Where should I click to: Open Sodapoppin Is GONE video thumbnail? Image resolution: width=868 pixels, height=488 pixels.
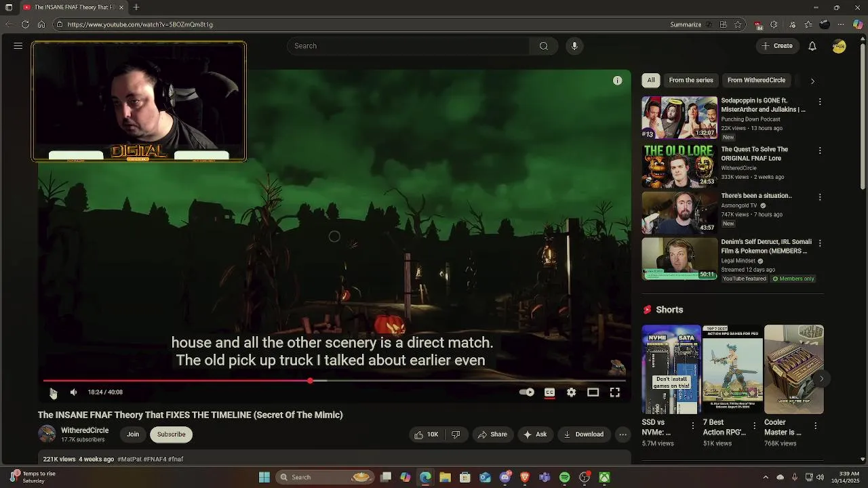click(x=679, y=117)
